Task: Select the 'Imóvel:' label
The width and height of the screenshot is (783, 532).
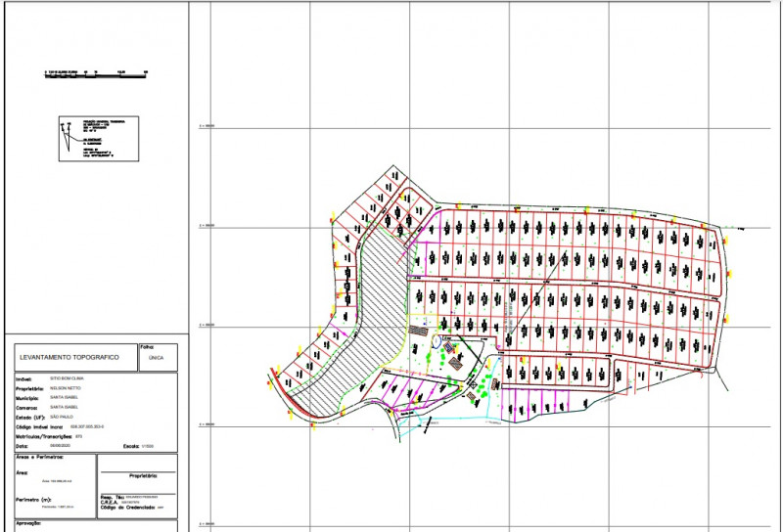Action: 23,379
